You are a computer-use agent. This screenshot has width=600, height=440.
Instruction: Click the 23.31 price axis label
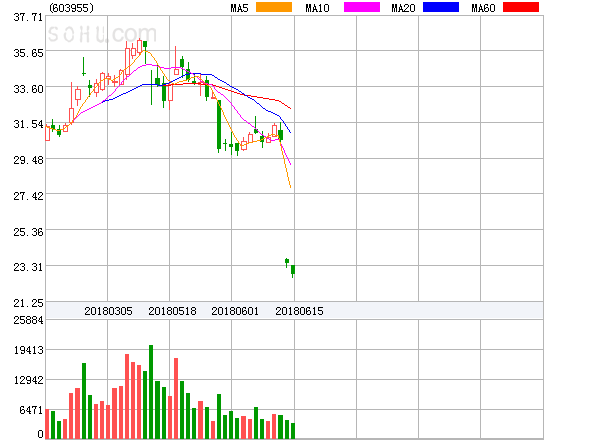pyautogui.click(x=28, y=267)
